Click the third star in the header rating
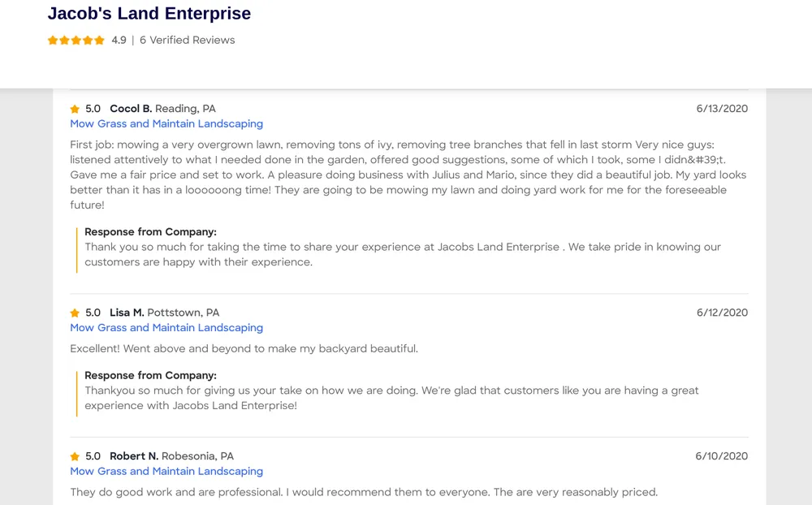Screen dimensions: 812x505 [x=75, y=39]
